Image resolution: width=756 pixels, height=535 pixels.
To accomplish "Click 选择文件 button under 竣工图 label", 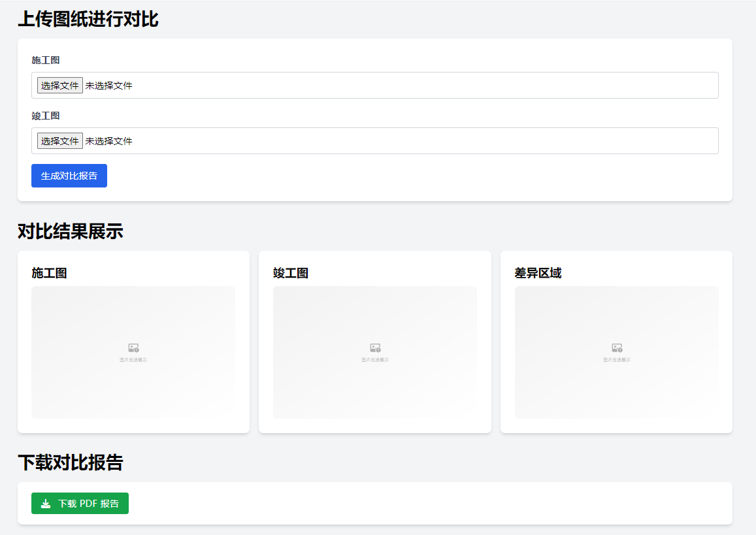I will (59, 140).
